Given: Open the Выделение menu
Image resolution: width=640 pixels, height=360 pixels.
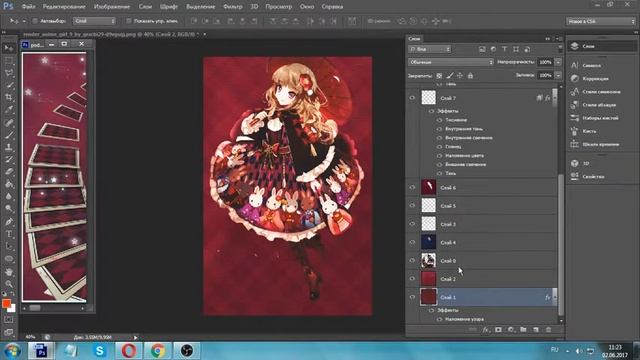Looking at the screenshot, I should [200, 7].
